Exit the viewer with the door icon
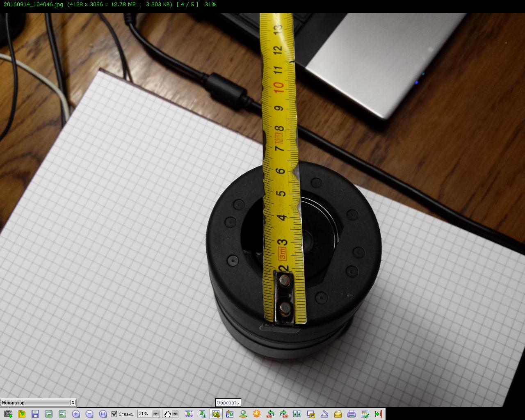525x420 pixels. coord(379,414)
